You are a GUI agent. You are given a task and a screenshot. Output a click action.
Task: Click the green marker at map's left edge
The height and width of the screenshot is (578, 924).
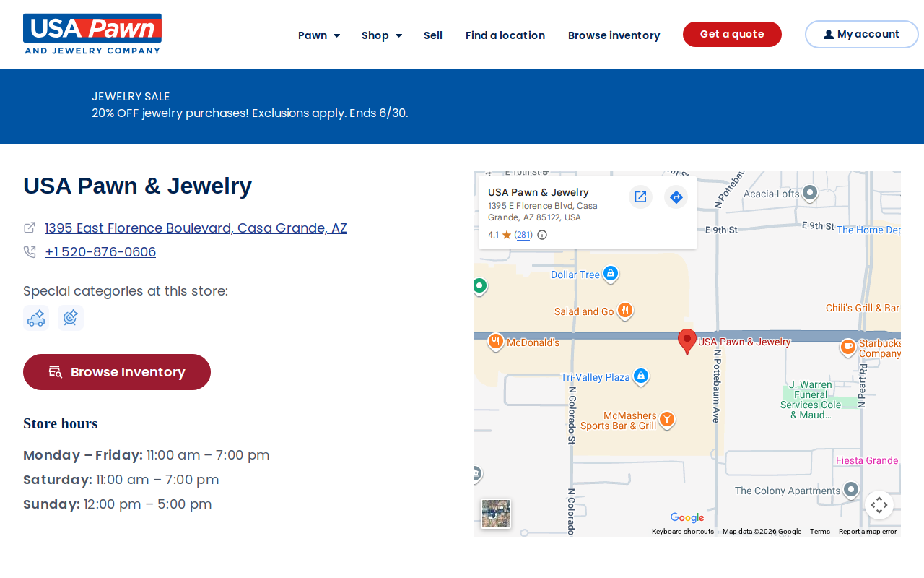coord(479,287)
